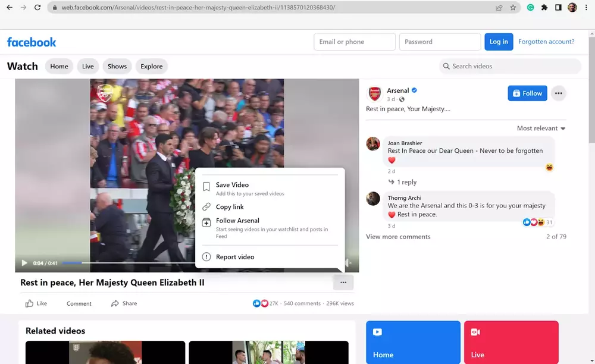Share the video with the Share button

tap(124, 303)
